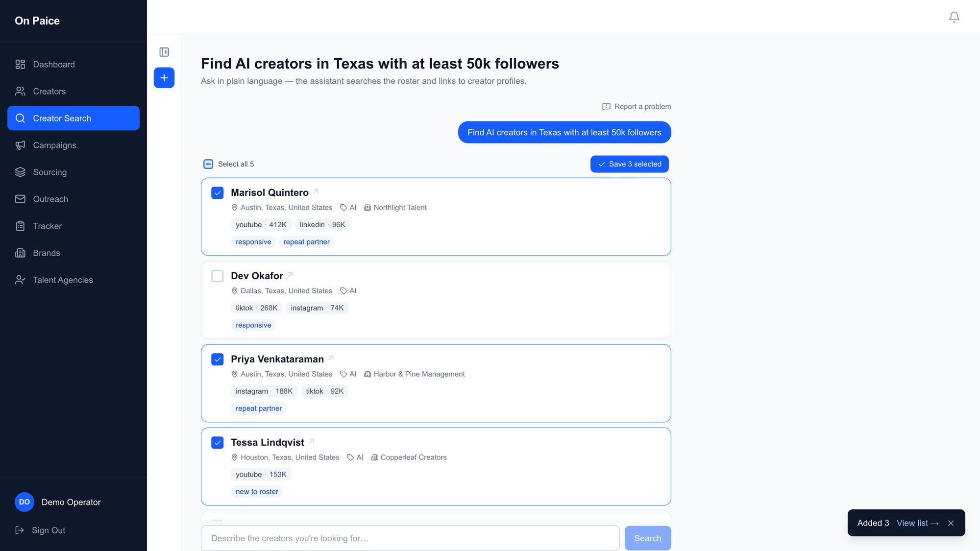This screenshot has height=551, width=980.
Task: Click Report a problem link
Action: (x=637, y=107)
